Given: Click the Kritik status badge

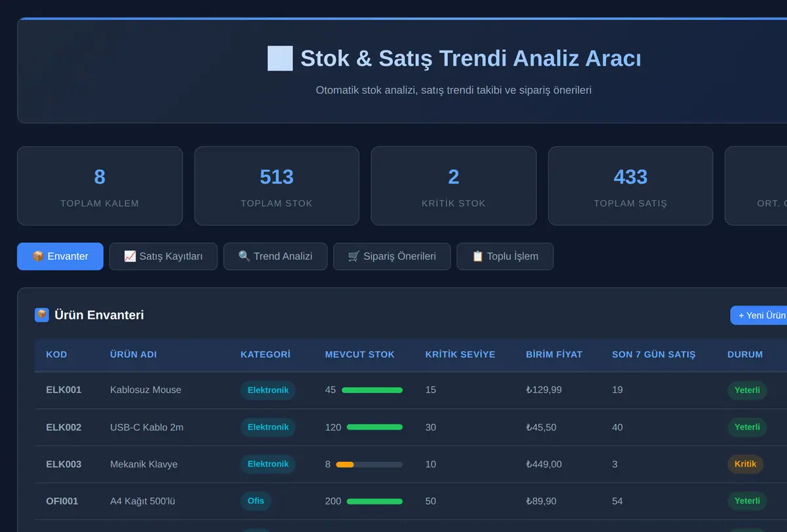Looking at the screenshot, I should click(x=746, y=464).
